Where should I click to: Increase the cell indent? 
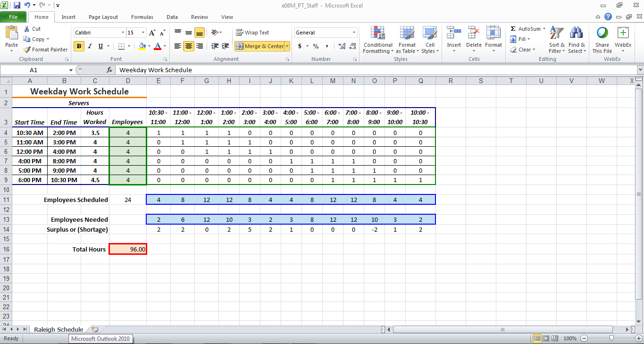pyautogui.click(x=225, y=46)
